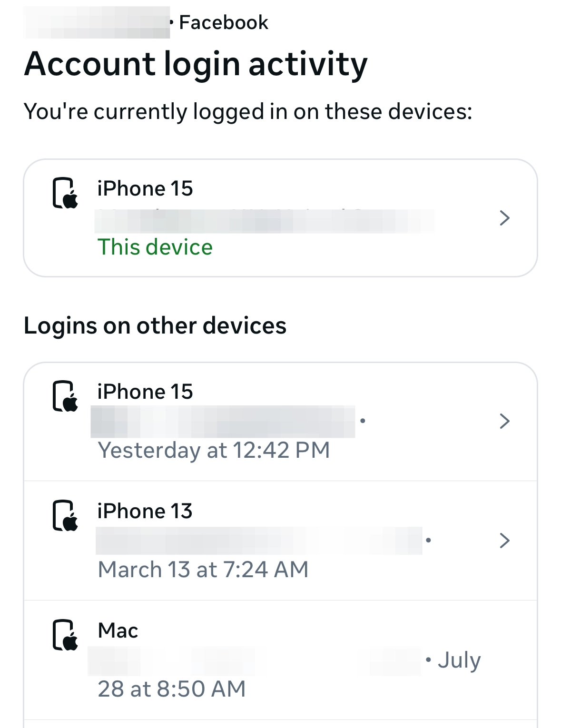Tap the Mac device name
Screen dimensions: 561x728
(x=118, y=631)
